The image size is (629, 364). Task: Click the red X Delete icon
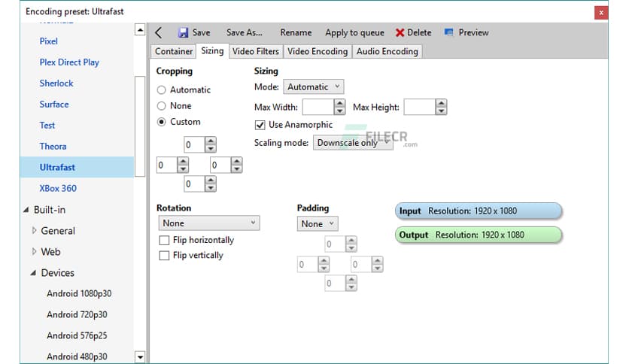coord(400,33)
